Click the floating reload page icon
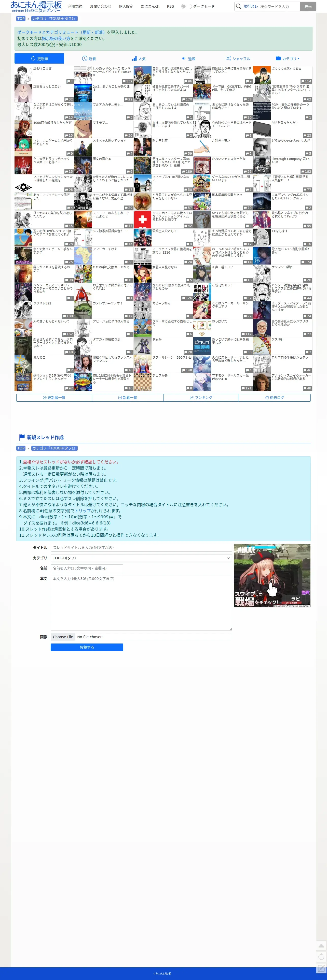Screen dimensions: 327x980 point(321,956)
